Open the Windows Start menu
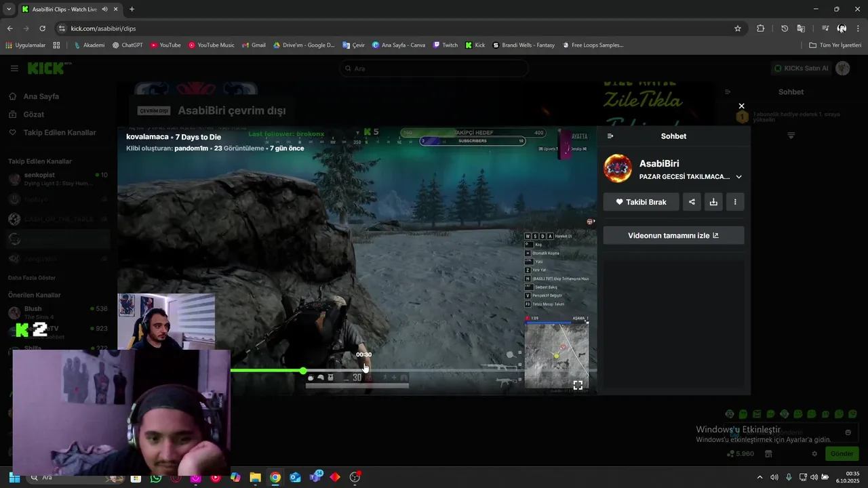 [x=14, y=477]
